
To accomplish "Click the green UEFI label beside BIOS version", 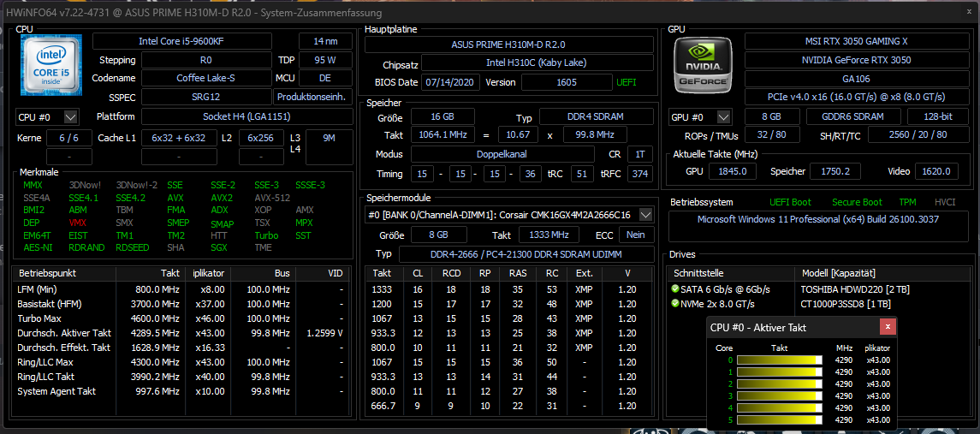I will (x=627, y=82).
